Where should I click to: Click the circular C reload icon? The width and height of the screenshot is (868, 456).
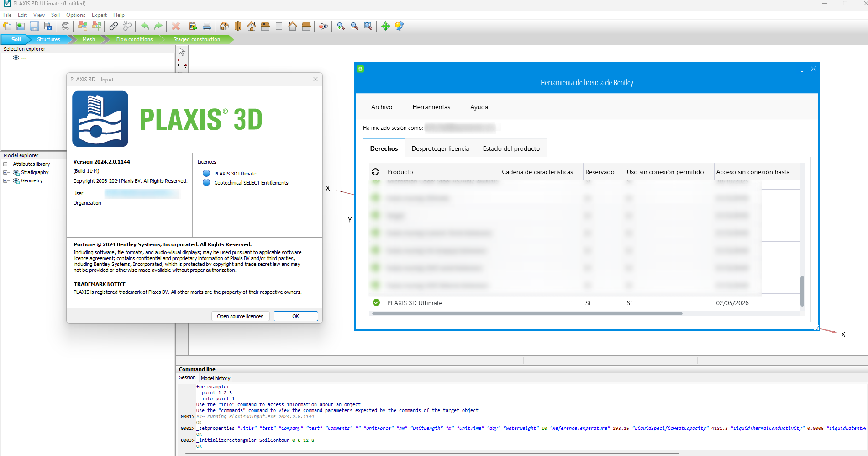[65, 26]
